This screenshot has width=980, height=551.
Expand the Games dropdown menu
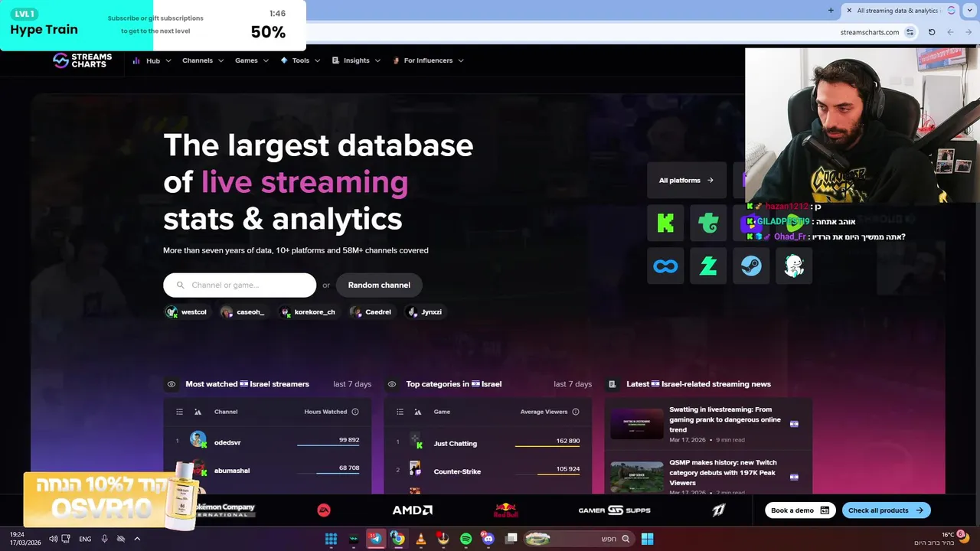[252, 60]
